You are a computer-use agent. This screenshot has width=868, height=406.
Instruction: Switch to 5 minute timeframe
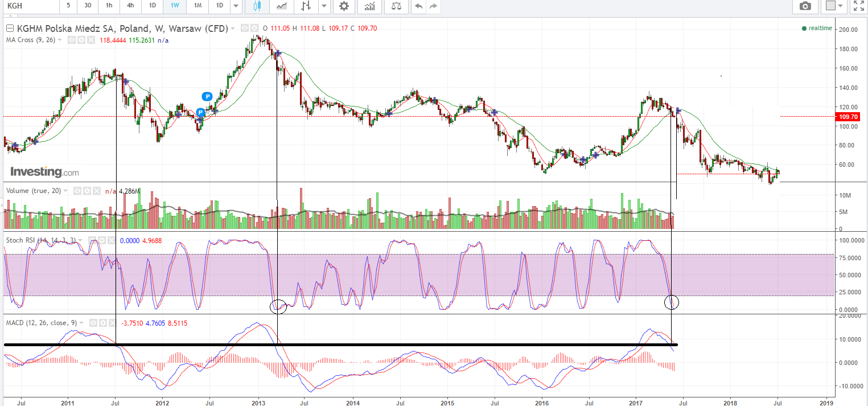point(68,6)
